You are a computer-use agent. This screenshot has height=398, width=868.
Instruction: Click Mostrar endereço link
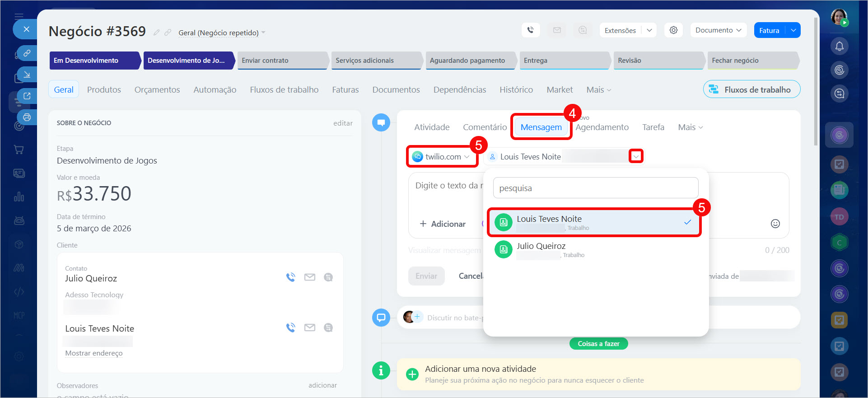click(93, 353)
